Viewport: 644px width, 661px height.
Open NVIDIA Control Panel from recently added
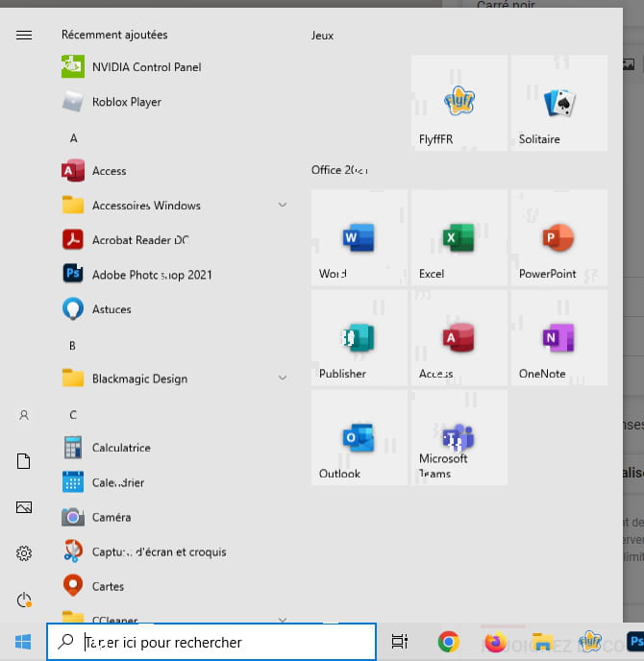pos(175,67)
